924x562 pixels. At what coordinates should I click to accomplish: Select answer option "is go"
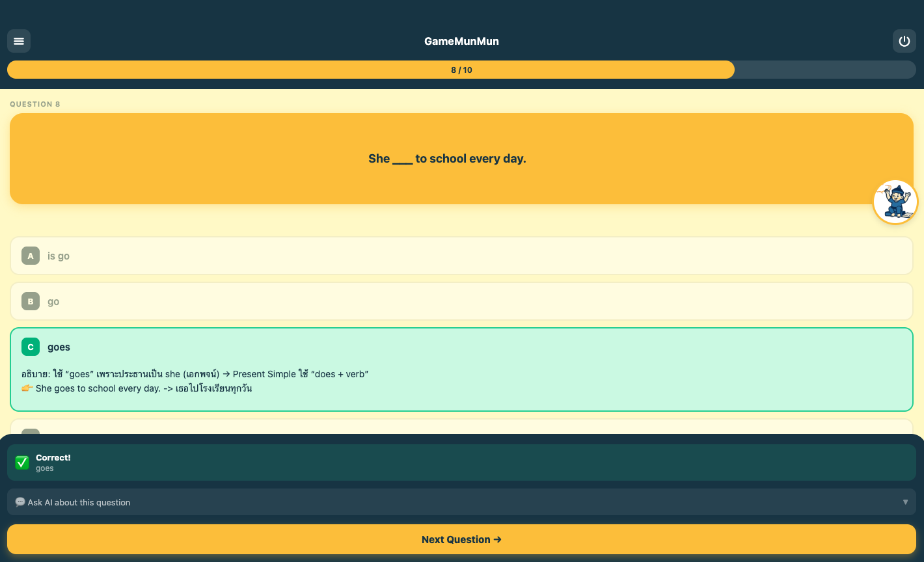tap(461, 256)
